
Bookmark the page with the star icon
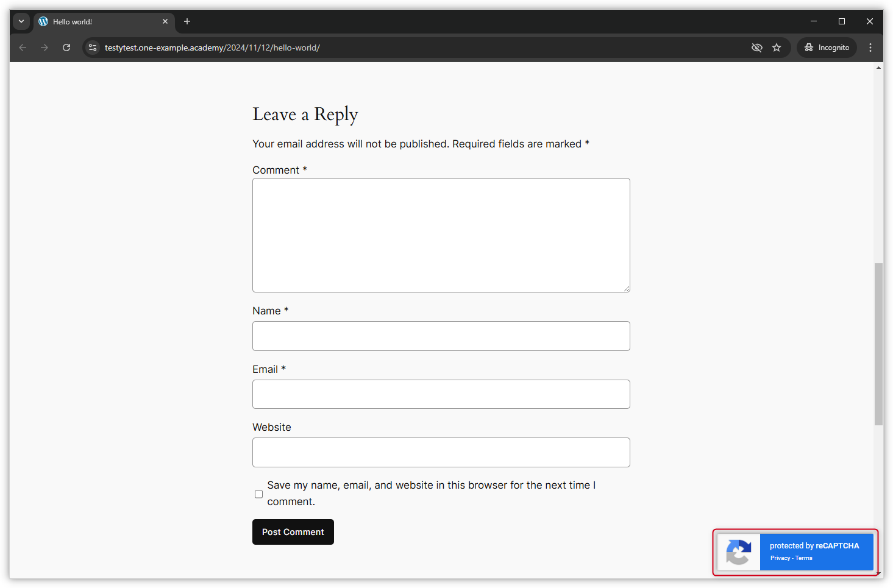[777, 47]
